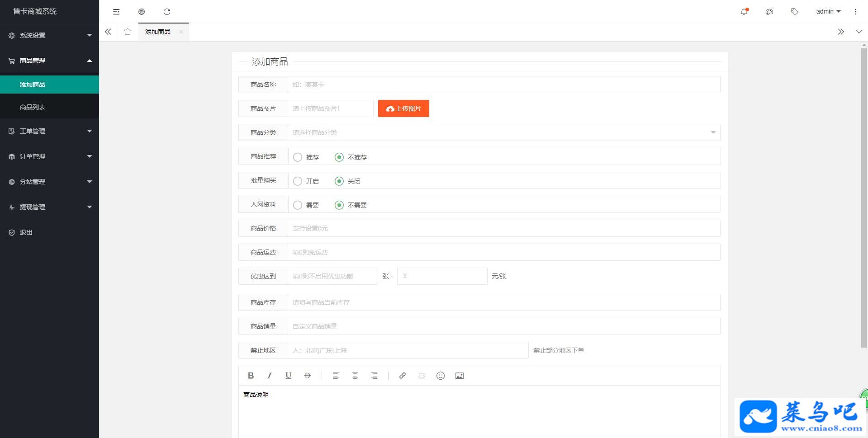The image size is (868, 438).
Task: Apply italic formatting in the editor
Action: coord(270,376)
